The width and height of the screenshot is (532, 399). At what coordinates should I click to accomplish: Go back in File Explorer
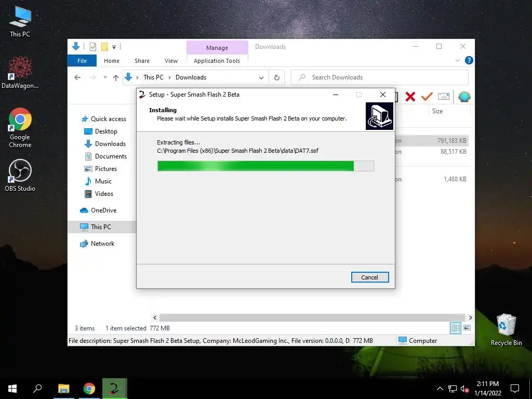77,77
